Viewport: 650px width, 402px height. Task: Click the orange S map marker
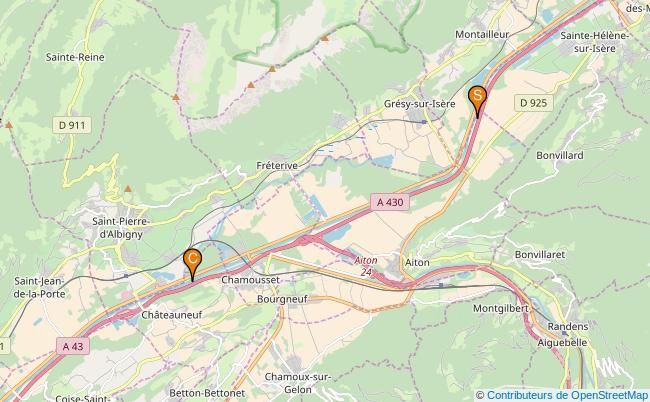(x=478, y=101)
